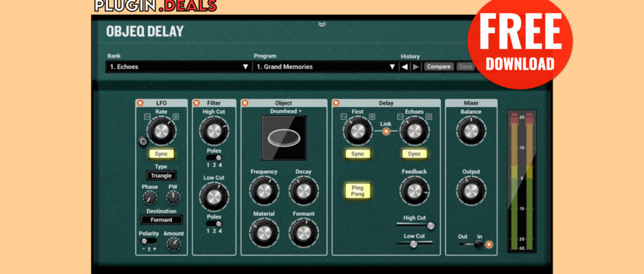Click the Object Formant knob
The width and height of the screenshot is (644, 274).
tap(303, 233)
